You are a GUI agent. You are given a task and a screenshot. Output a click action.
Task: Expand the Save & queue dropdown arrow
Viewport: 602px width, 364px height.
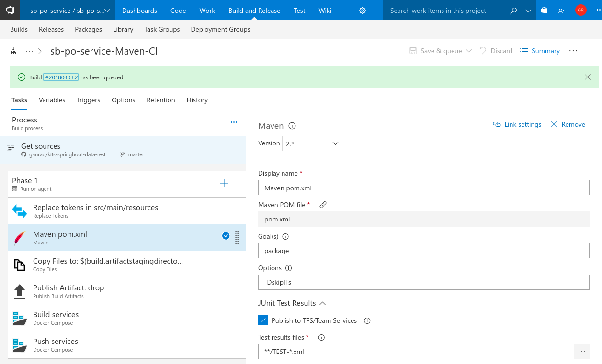point(468,51)
